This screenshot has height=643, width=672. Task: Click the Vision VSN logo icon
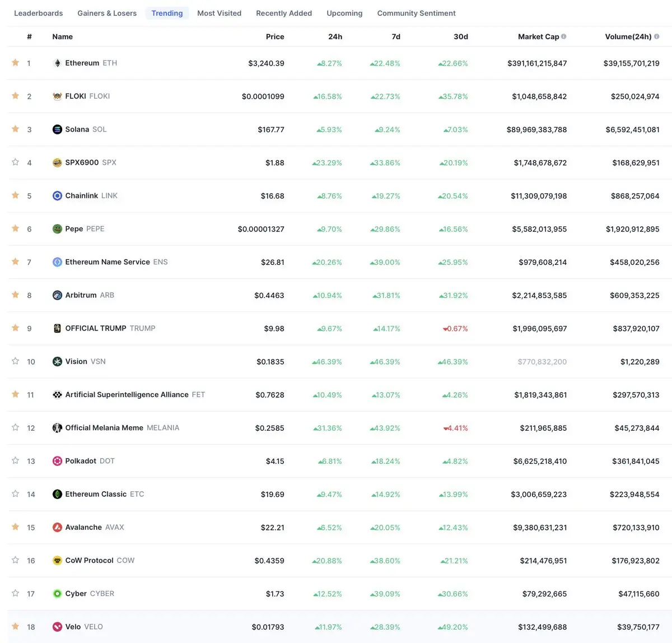pyautogui.click(x=57, y=361)
